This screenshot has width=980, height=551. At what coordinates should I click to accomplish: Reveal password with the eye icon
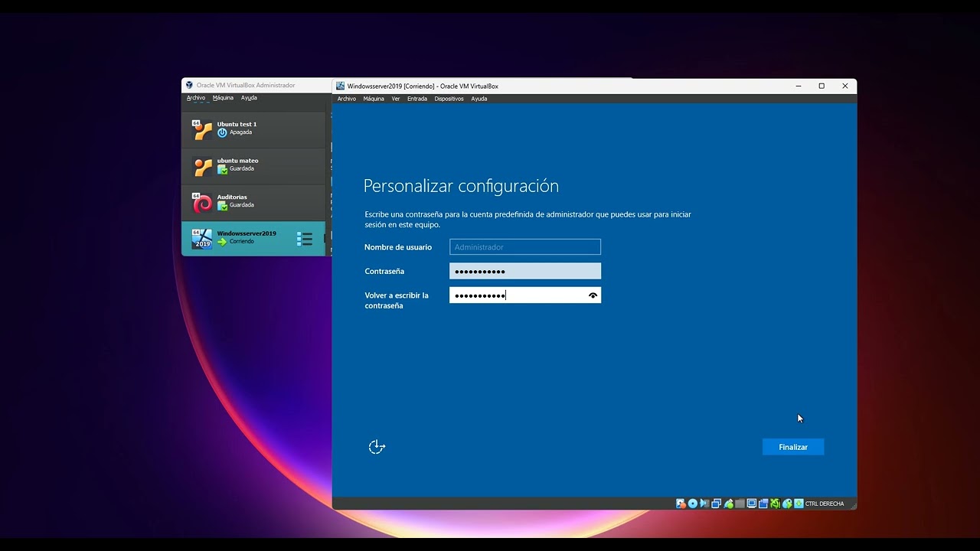pos(593,295)
